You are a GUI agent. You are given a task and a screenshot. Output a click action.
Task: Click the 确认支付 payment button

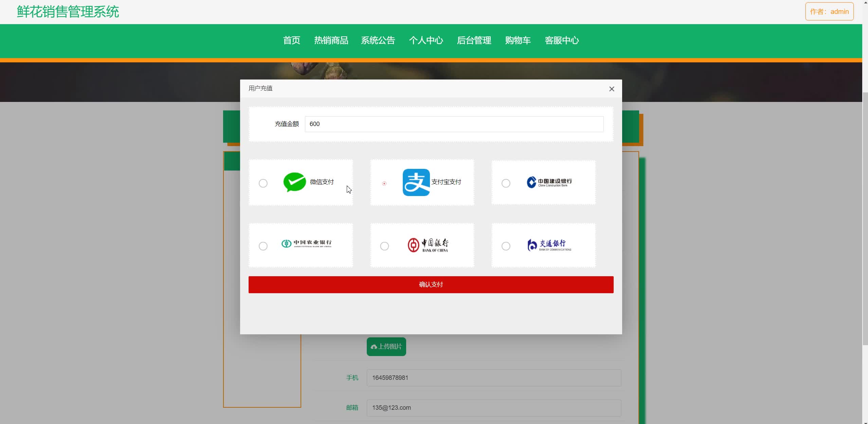pyautogui.click(x=431, y=284)
